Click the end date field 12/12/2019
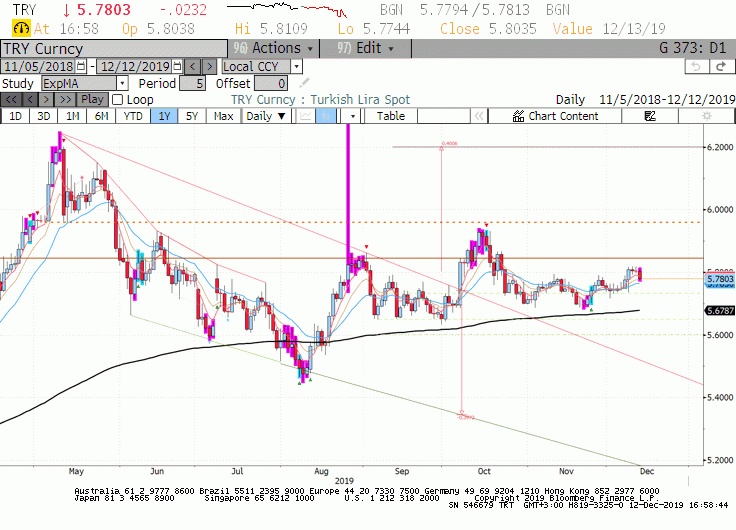This screenshot has width=736, height=530. pos(135,66)
